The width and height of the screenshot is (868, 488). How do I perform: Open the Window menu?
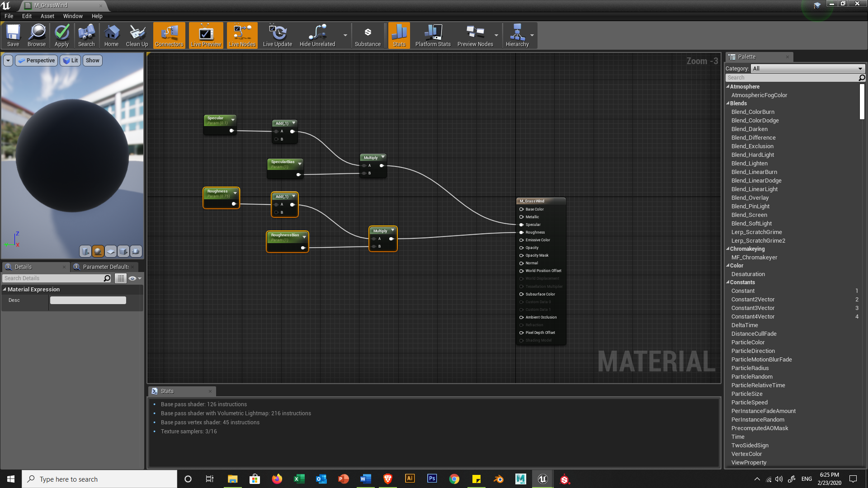point(72,16)
